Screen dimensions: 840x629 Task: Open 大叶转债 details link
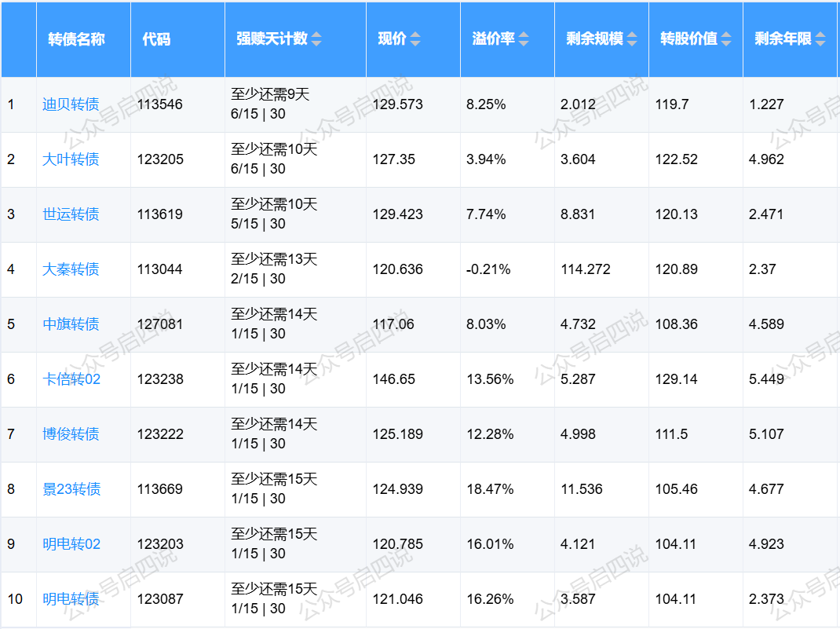71,159
